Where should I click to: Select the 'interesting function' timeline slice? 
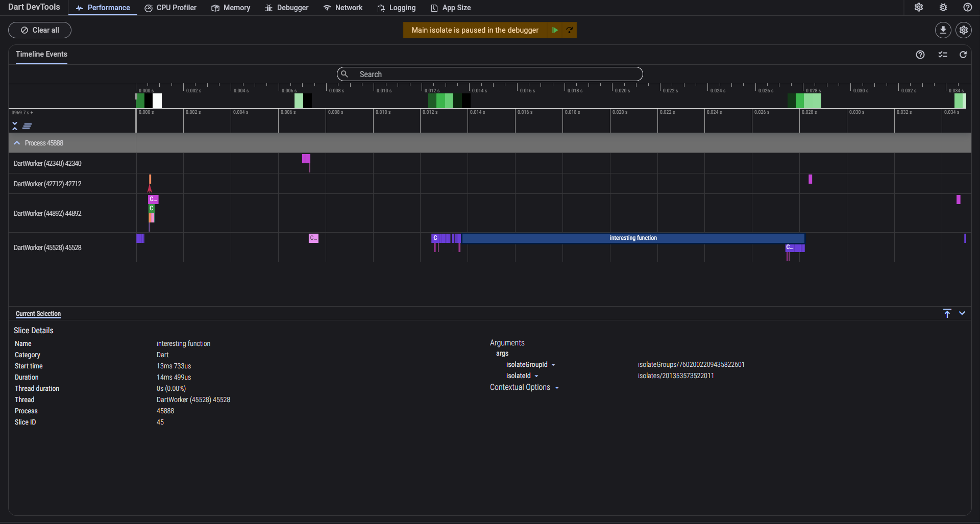[633, 238]
